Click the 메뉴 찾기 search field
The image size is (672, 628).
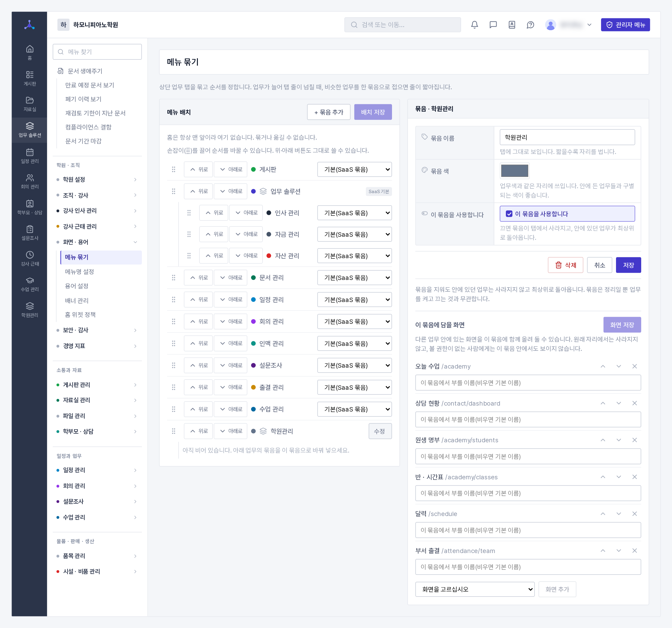(97, 52)
